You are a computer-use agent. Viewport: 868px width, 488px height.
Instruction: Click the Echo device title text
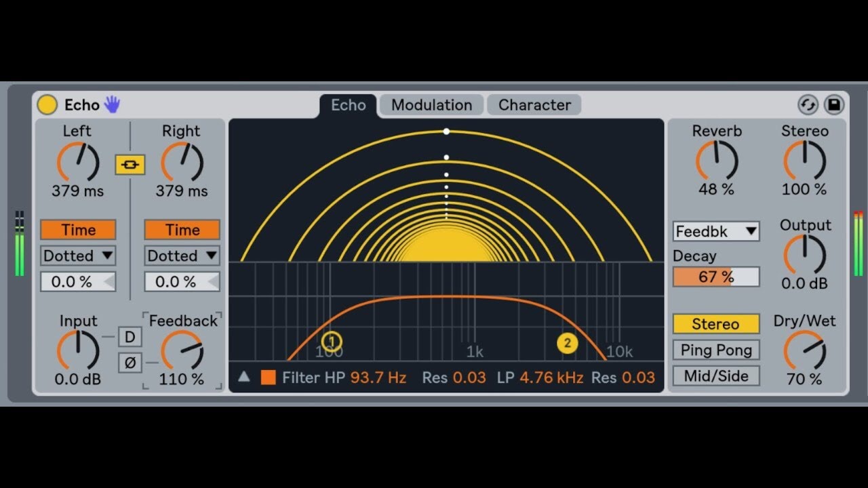point(82,105)
